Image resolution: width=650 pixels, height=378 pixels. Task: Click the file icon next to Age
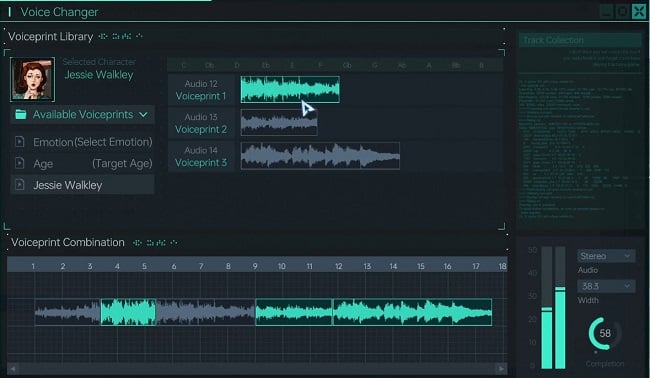19,163
